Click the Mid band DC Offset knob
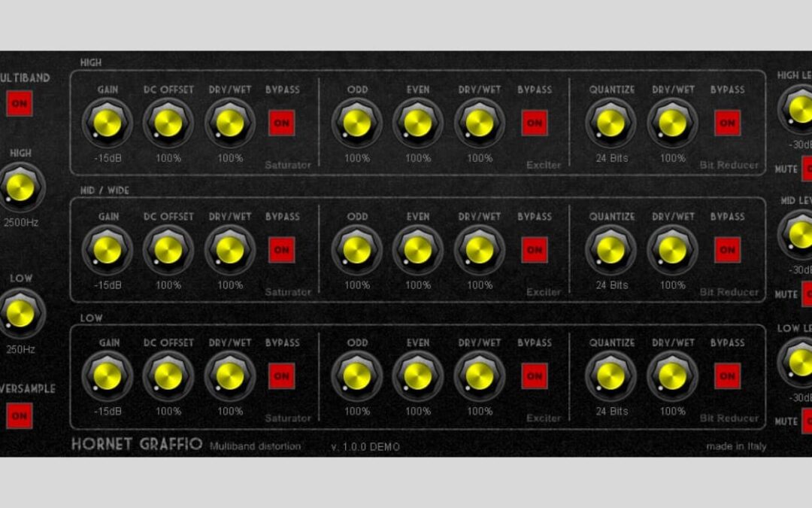This screenshot has width=812, height=508. tap(168, 251)
